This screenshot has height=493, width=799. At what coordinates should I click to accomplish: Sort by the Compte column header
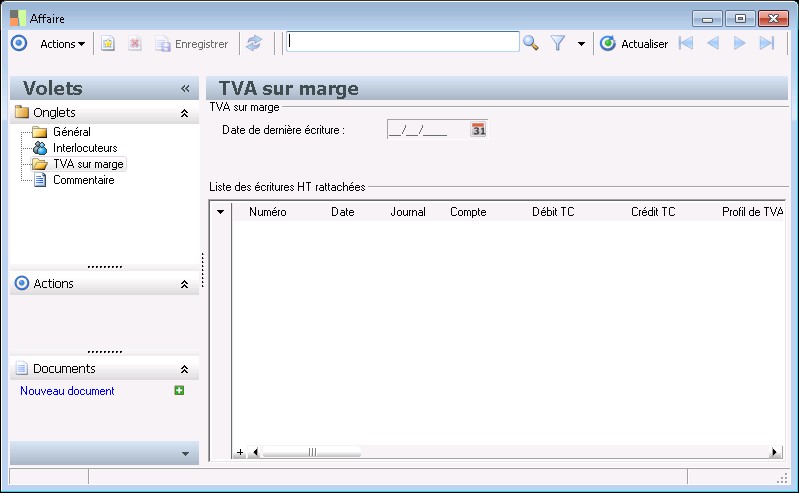coord(468,212)
